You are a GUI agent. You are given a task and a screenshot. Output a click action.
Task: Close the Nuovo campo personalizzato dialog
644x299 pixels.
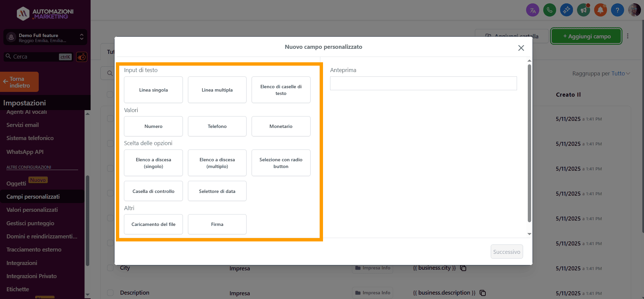tap(521, 48)
